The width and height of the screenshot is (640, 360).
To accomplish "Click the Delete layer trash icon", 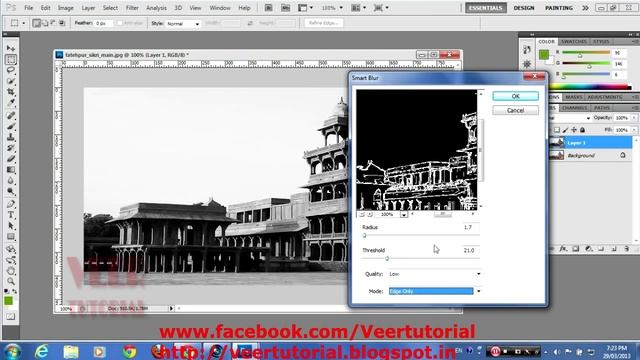I will [627, 249].
